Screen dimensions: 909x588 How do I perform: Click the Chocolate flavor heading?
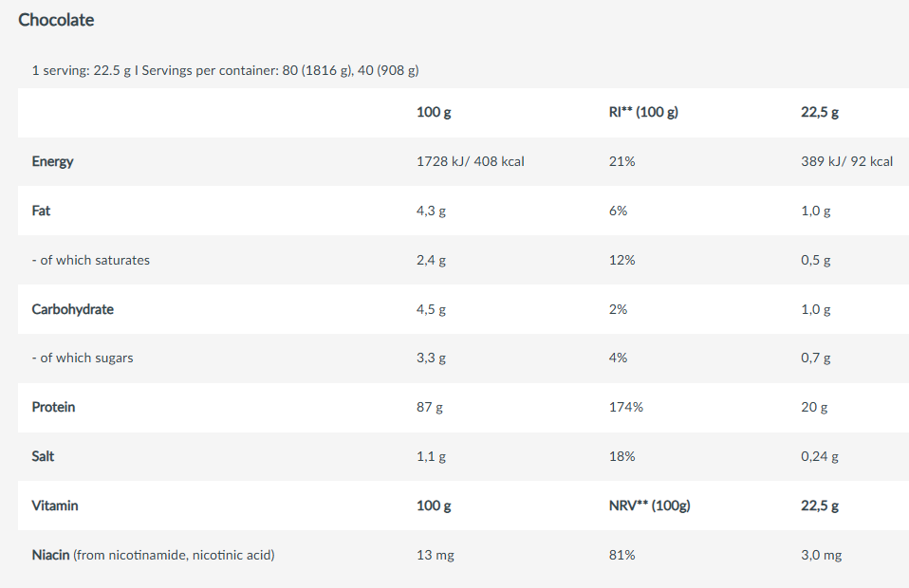[56, 20]
